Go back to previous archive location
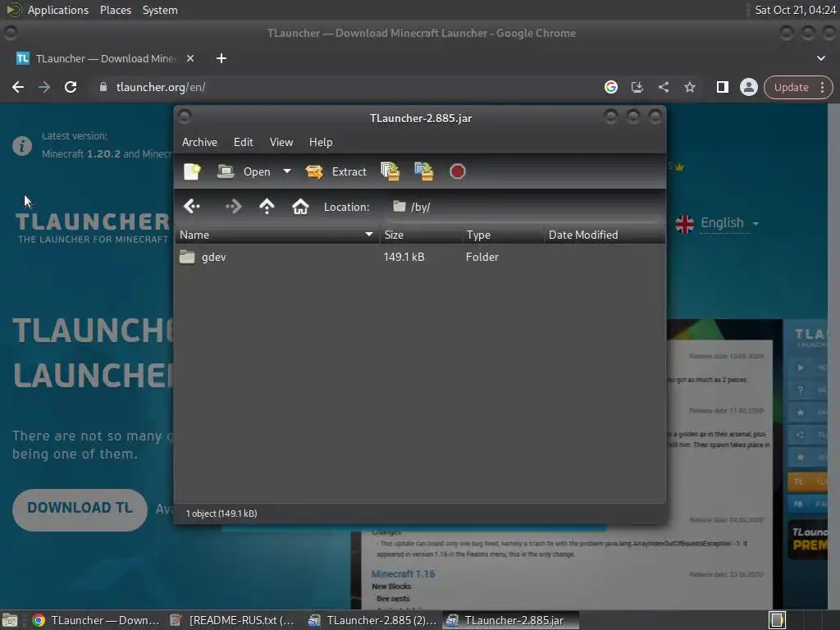This screenshot has height=630, width=840. 192,207
